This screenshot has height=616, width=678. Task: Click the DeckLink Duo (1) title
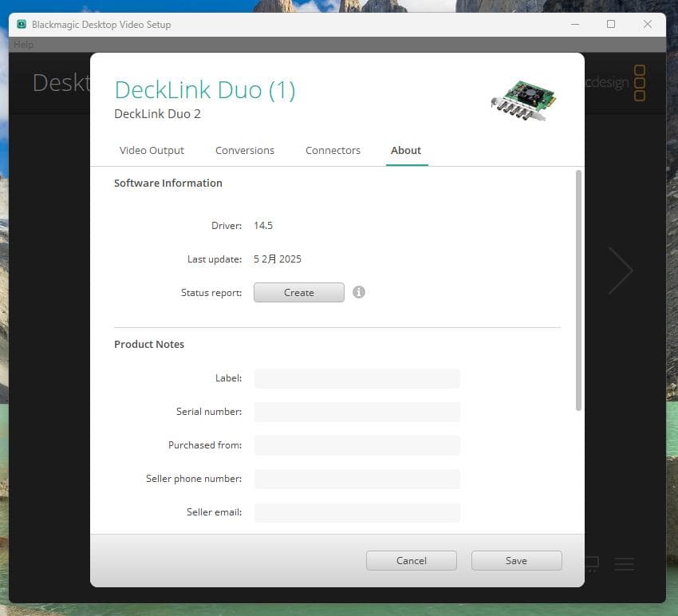(205, 90)
